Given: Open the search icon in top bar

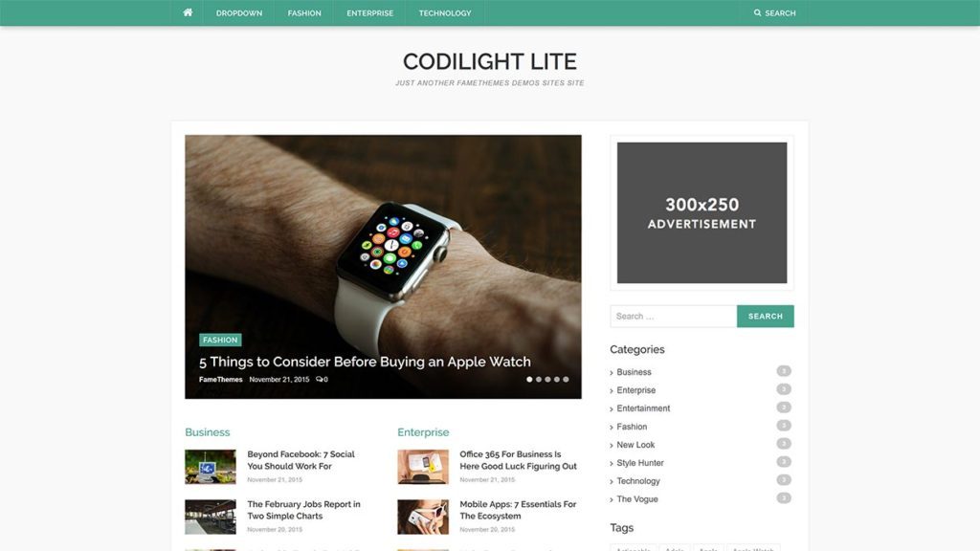Looking at the screenshot, I should coord(757,12).
